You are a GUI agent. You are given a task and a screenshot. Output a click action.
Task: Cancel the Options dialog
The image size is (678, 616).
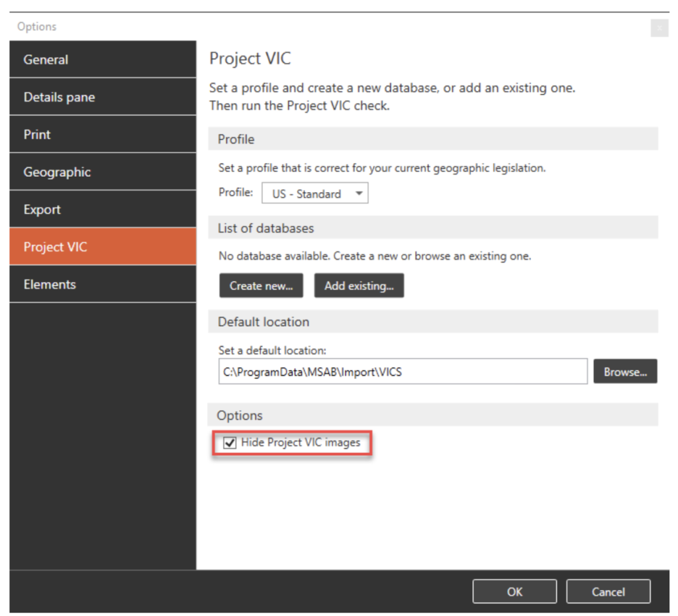click(608, 591)
